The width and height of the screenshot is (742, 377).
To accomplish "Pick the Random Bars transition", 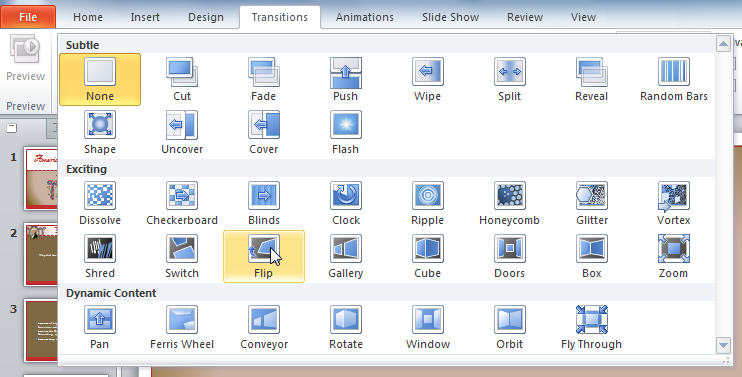I will (x=673, y=79).
